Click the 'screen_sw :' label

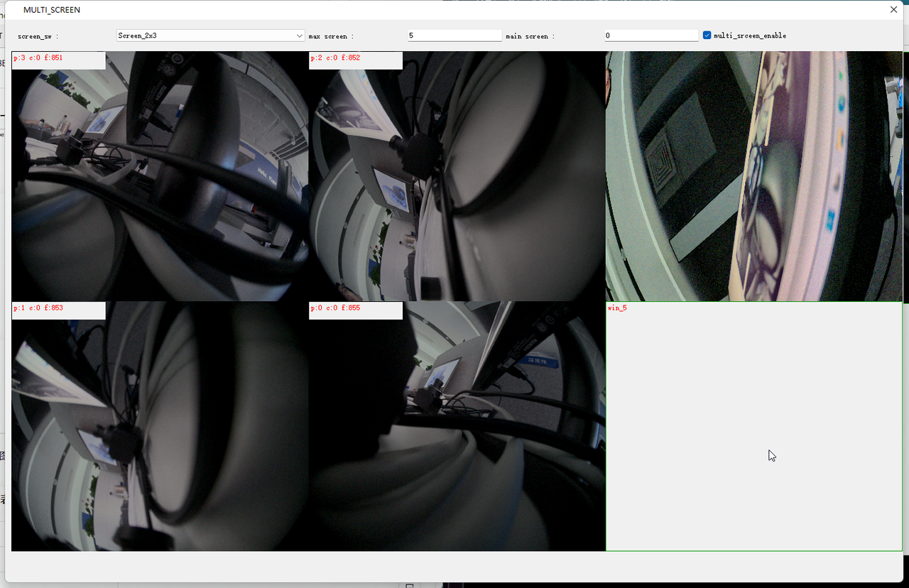click(38, 36)
